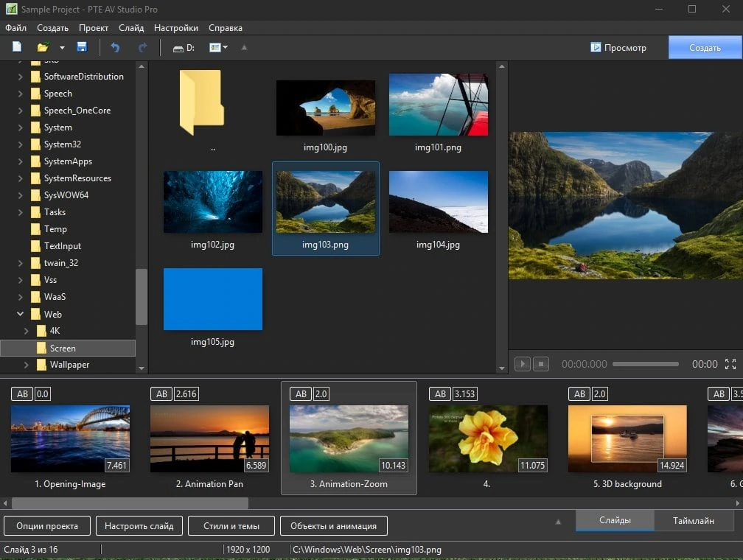Expand the Speech_OneCore folder
This screenshot has height=560, width=743.
pyautogui.click(x=21, y=111)
